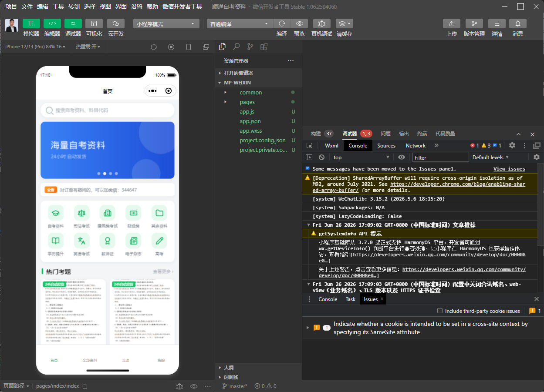Switch to the Wxml devtools tab
This screenshot has width=544, height=392.
(x=331, y=146)
